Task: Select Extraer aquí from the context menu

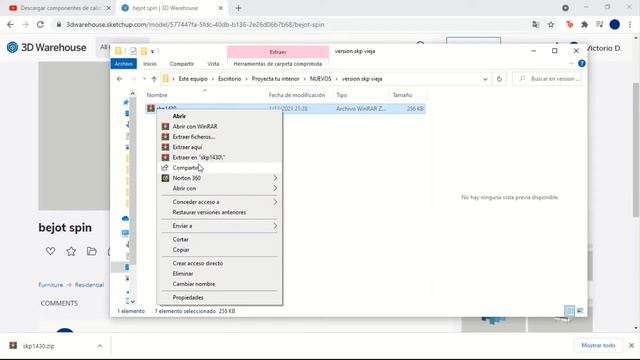Action: [x=187, y=147]
